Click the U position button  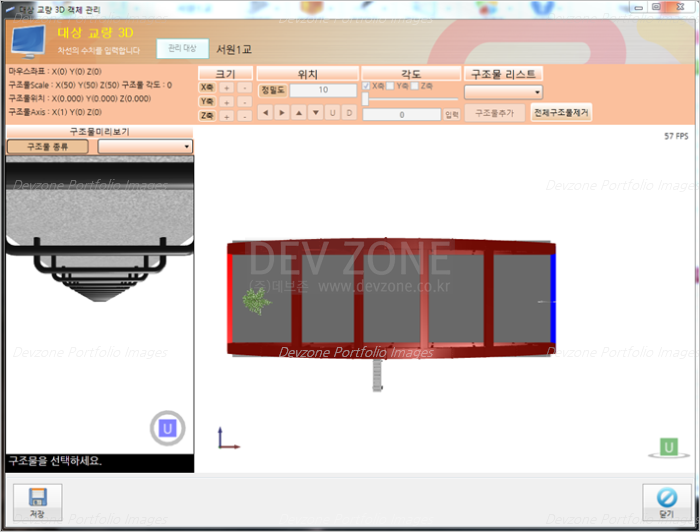[x=332, y=112]
